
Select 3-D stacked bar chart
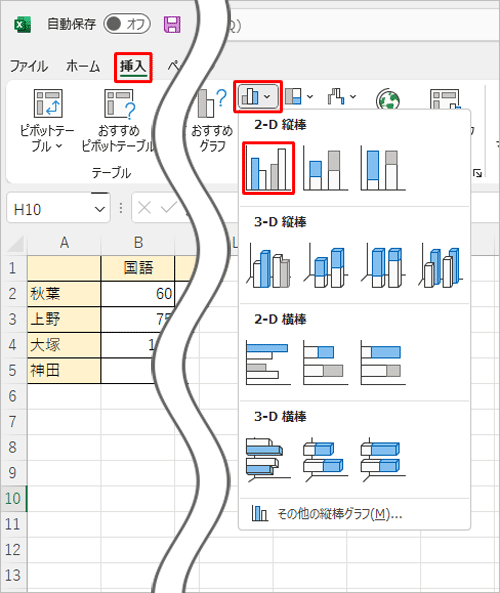pyautogui.click(x=326, y=460)
